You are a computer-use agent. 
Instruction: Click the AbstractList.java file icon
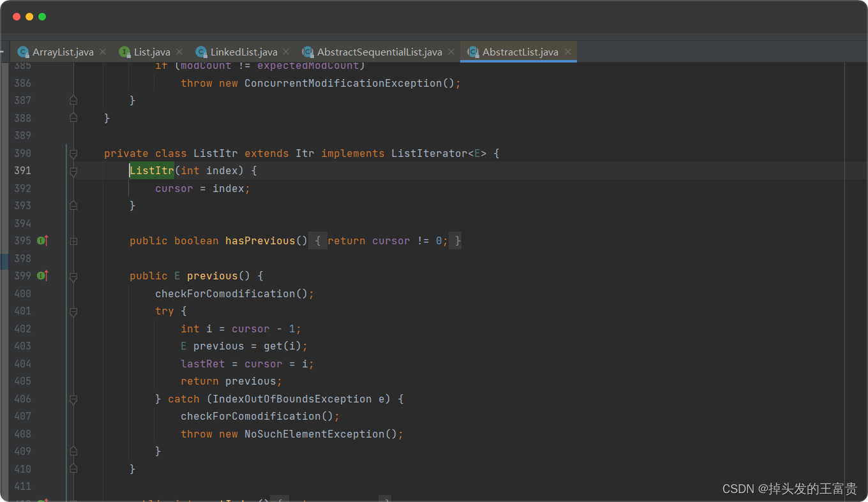coord(474,52)
